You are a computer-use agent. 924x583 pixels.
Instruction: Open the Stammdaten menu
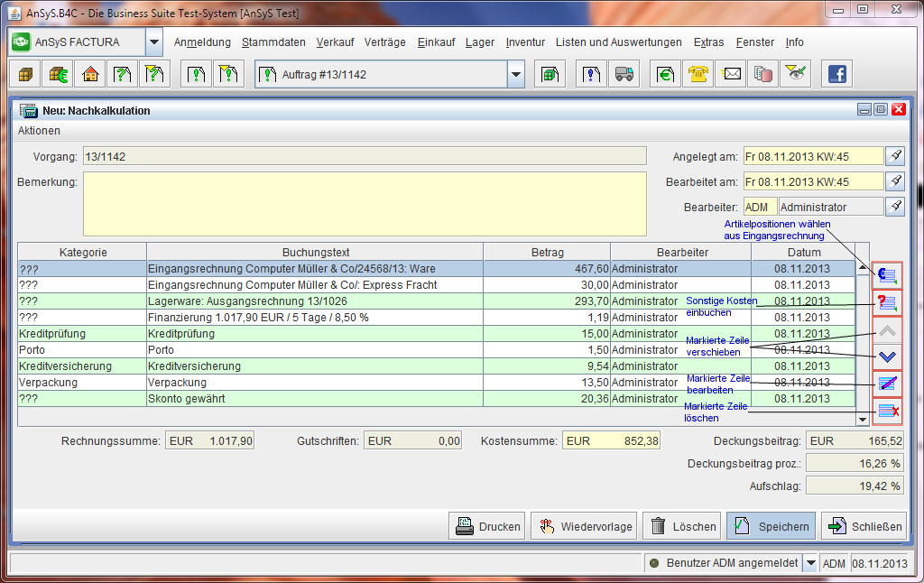coord(273,42)
